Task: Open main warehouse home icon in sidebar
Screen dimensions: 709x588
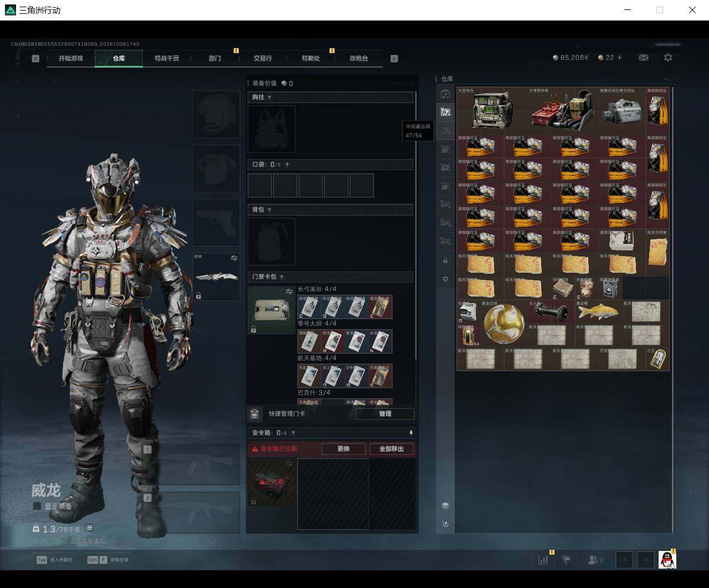Action: 445,94
